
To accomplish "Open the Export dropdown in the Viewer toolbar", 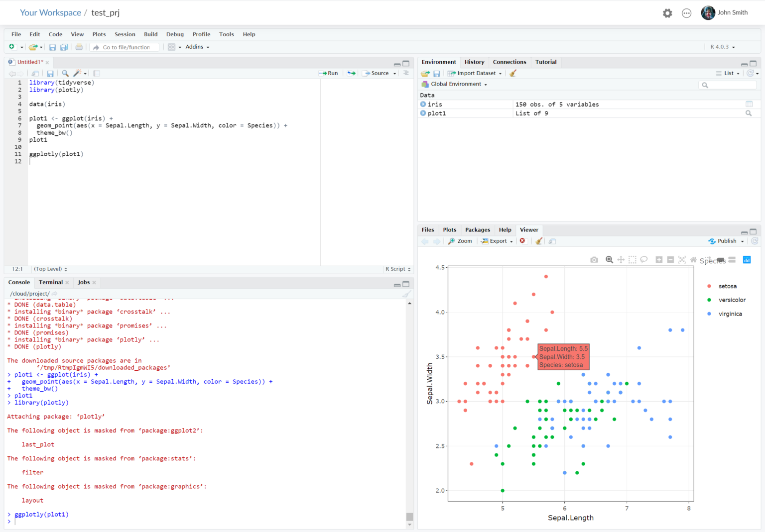I will click(496, 241).
